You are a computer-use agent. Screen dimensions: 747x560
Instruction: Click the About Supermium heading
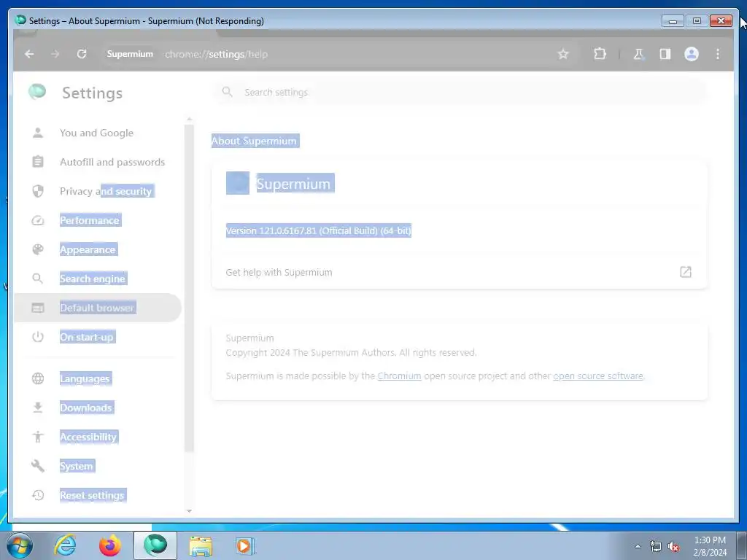pos(254,141)
